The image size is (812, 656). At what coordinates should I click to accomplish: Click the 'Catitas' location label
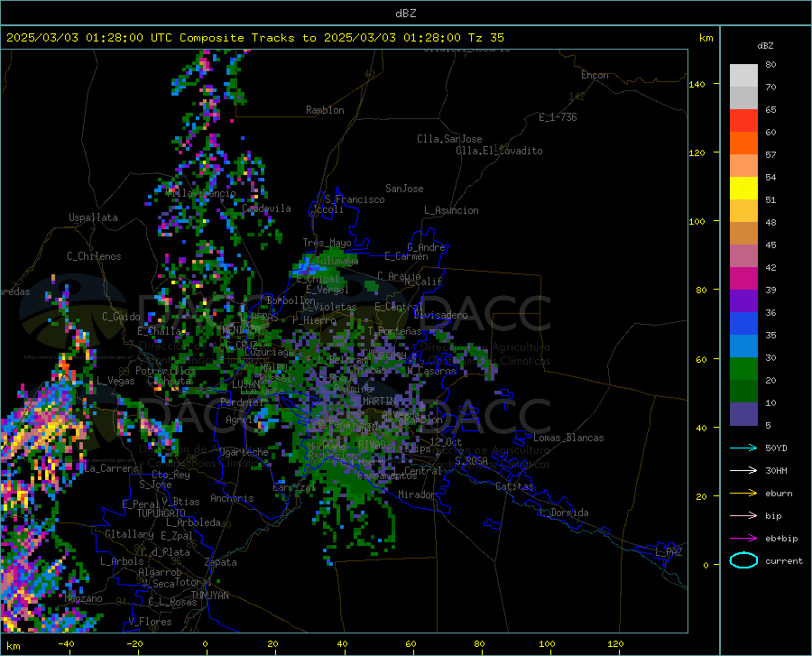click(x=515, y=486)
